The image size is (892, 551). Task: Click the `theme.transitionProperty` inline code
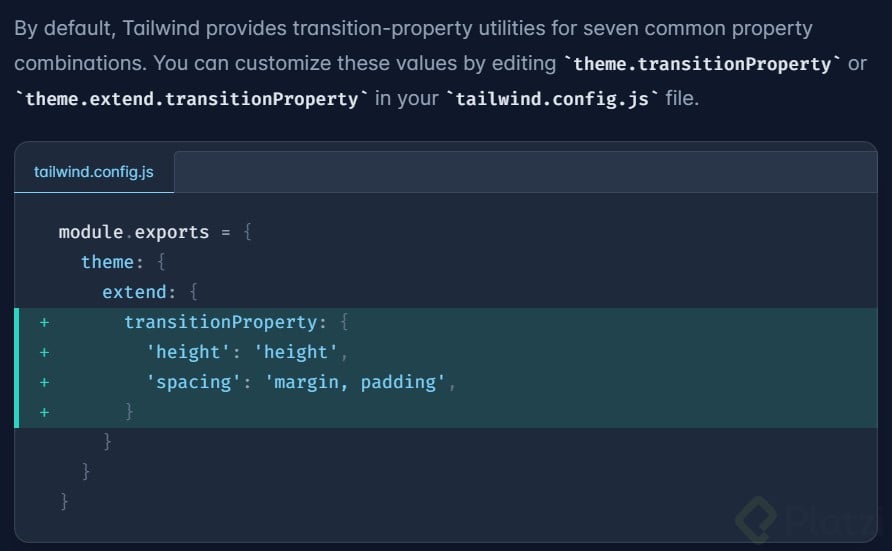point(701,64)
